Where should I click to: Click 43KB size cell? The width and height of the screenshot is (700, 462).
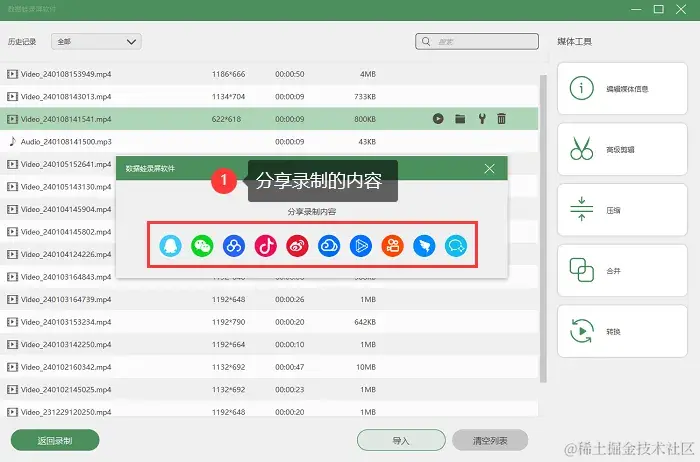tap(367, 142)
